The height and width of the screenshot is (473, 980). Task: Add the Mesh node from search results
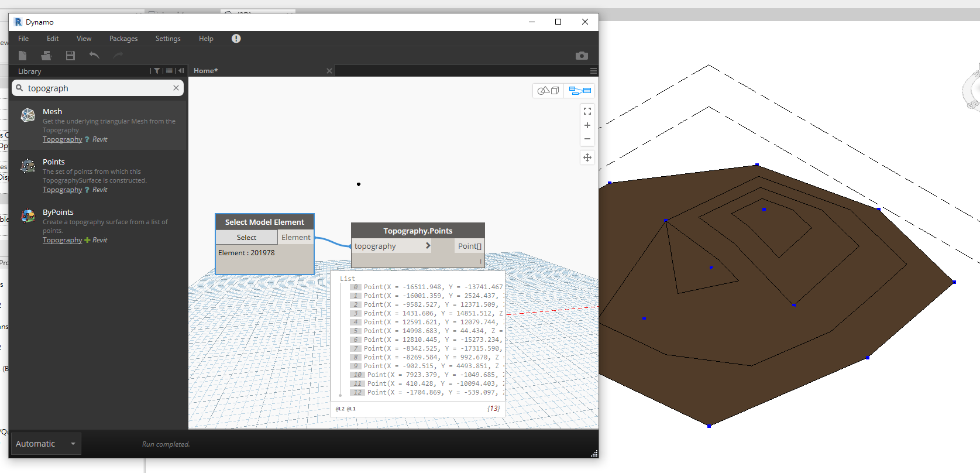point(98,125)
